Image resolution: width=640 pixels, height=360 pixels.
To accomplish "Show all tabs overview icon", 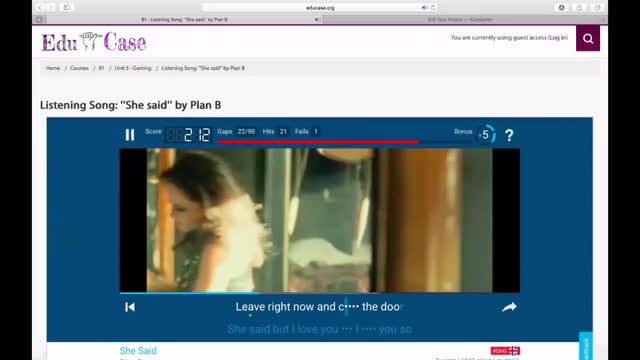I will click(x=597, y=7).
